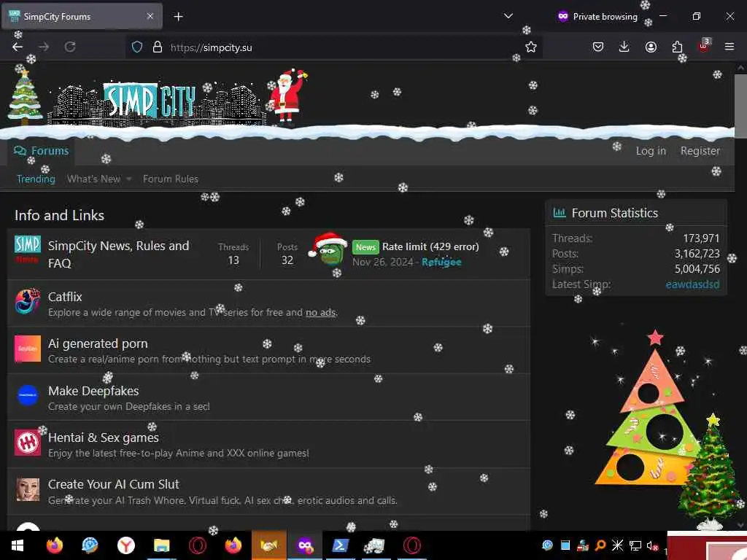The width and height of the screenshot is (747, 560).
Task: Close the SimpCity Forums tab
Action: pyautogui.click(x=150, y=16)
